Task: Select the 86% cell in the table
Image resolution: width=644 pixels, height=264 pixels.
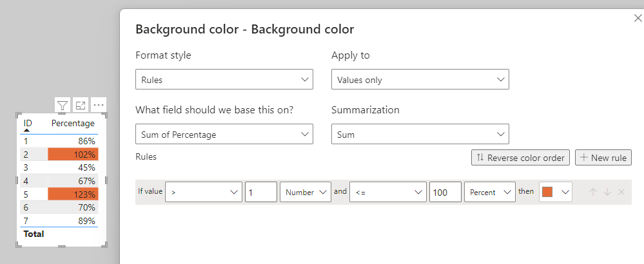Action: coord(73,142)
